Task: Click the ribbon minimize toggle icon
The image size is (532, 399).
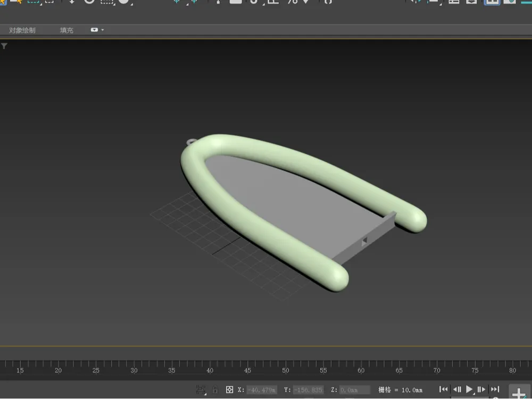Action: coord(94,30)
